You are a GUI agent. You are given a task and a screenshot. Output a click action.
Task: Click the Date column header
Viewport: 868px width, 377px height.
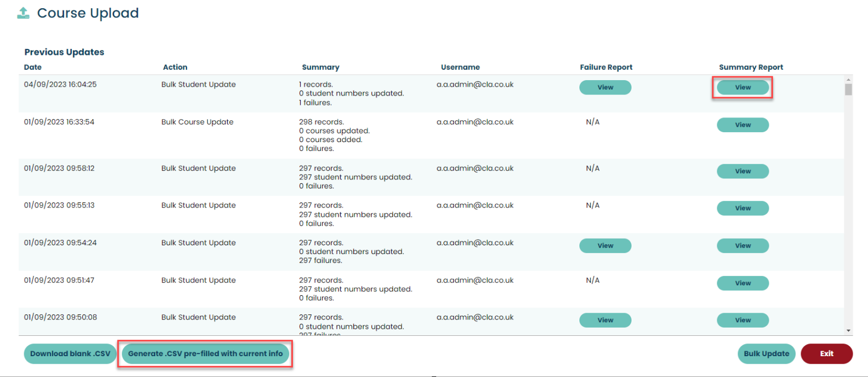pyautogui.click(x=33, y=67)
